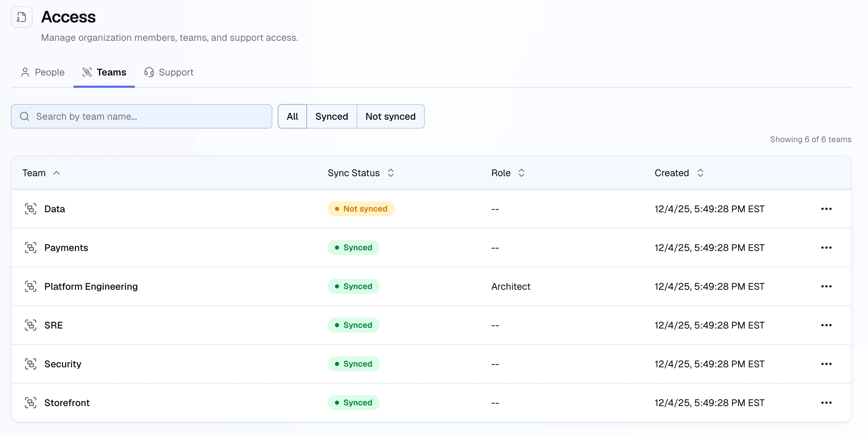868x436 pixels.
Task: Filter teams by Synced
Action: [x=332, y=116]
